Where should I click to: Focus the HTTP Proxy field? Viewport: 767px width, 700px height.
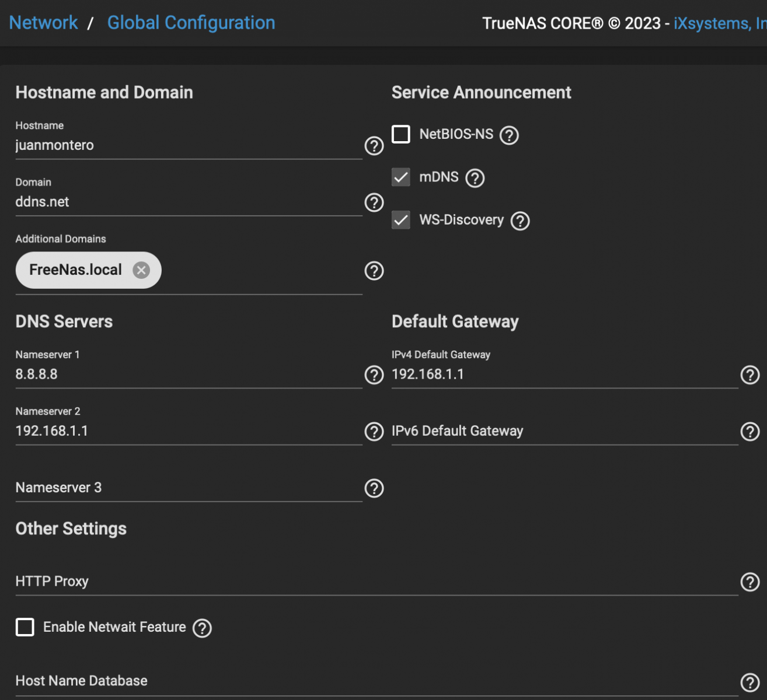click(x=376, y=582)
